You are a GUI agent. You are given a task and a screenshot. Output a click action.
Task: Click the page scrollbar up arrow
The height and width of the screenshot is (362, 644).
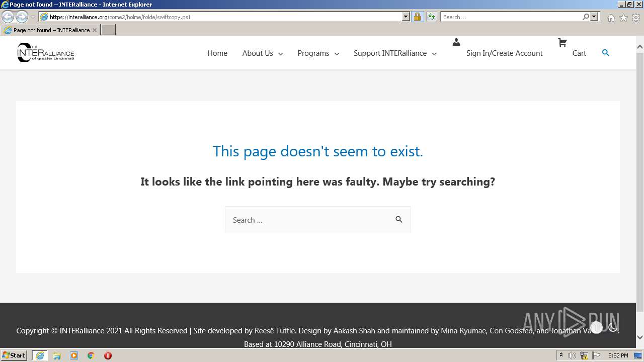coord(640,47)
